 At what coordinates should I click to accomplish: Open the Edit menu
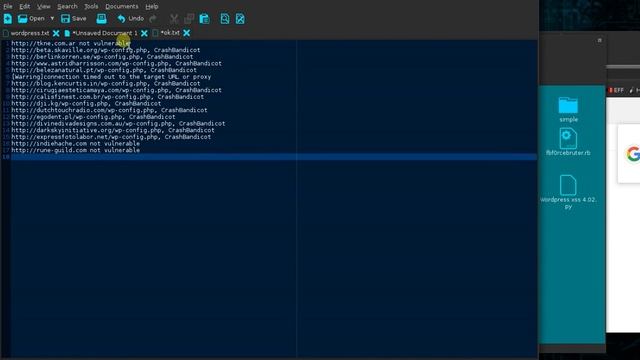[24, 7]
